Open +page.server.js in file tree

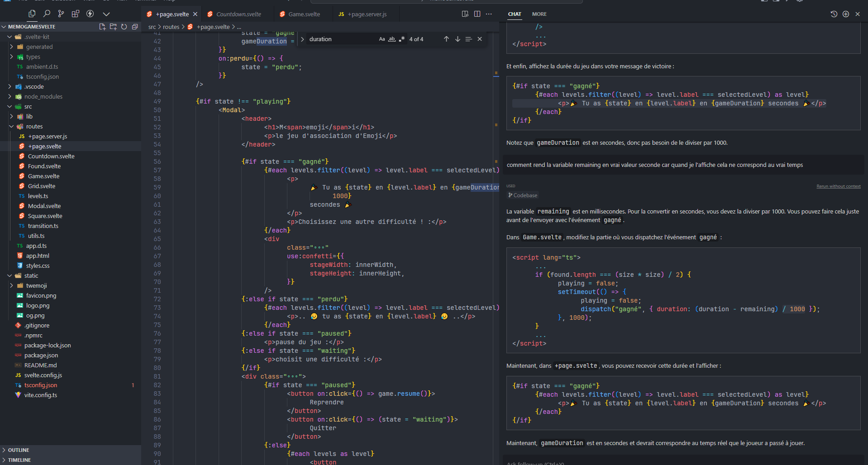tap(71, 136)
